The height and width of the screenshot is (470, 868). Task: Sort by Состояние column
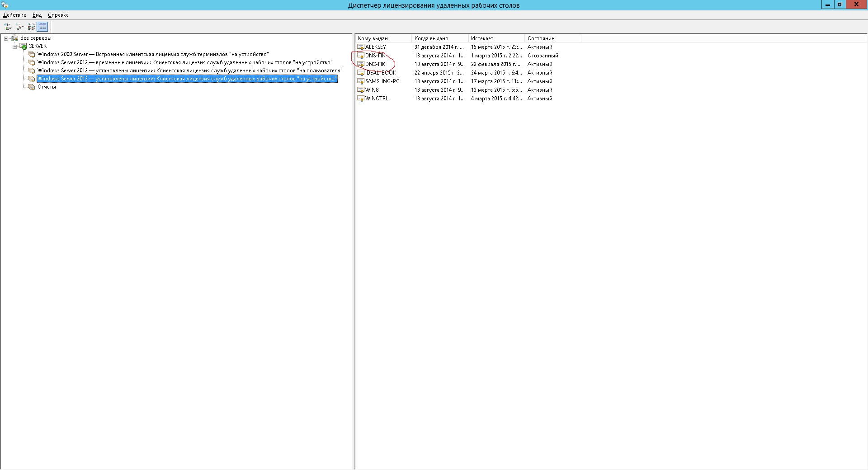click(553, 38)
